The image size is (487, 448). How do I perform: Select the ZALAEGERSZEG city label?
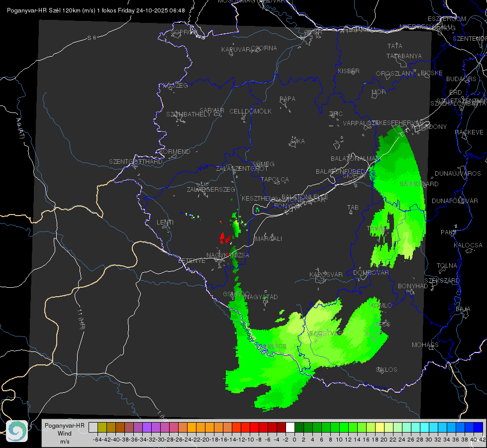[211, 189]
